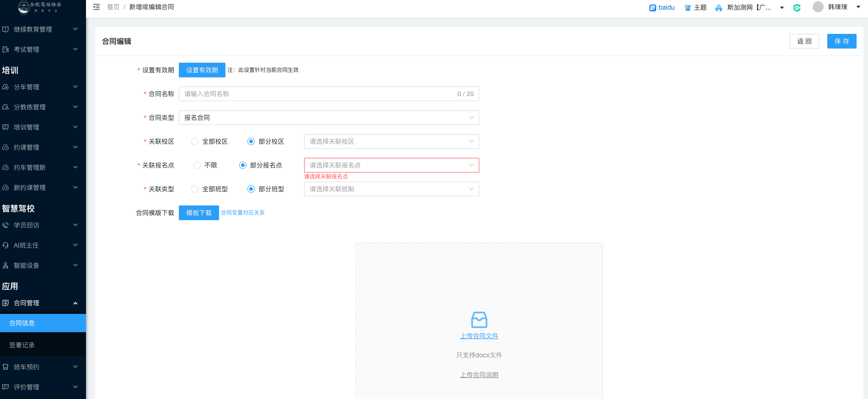The height and width of the screenshot is (399, 868).
Task: Collapse the 合同管理 menu chevron
Action: pos(75,303)
